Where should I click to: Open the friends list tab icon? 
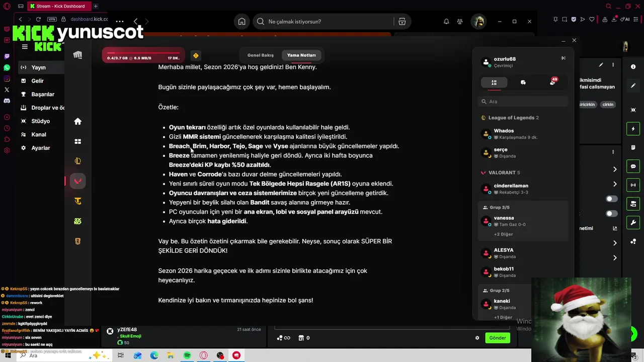(x=494, y=82)
